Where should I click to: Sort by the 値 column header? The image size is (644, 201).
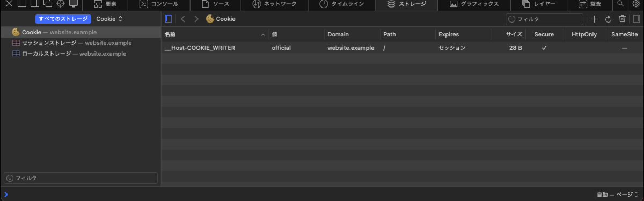(297, 34)
